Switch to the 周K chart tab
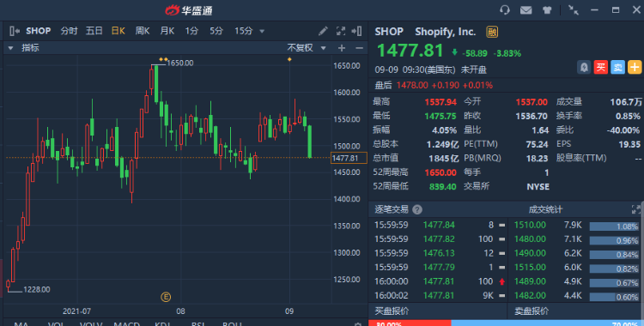This screenshot has height=326, width=644. pyautogui.click(x=143, y=31)
